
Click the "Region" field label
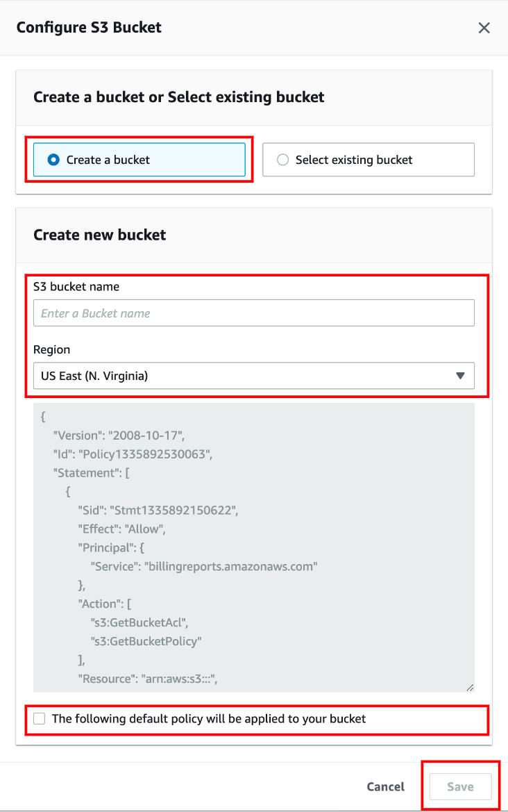52,350
